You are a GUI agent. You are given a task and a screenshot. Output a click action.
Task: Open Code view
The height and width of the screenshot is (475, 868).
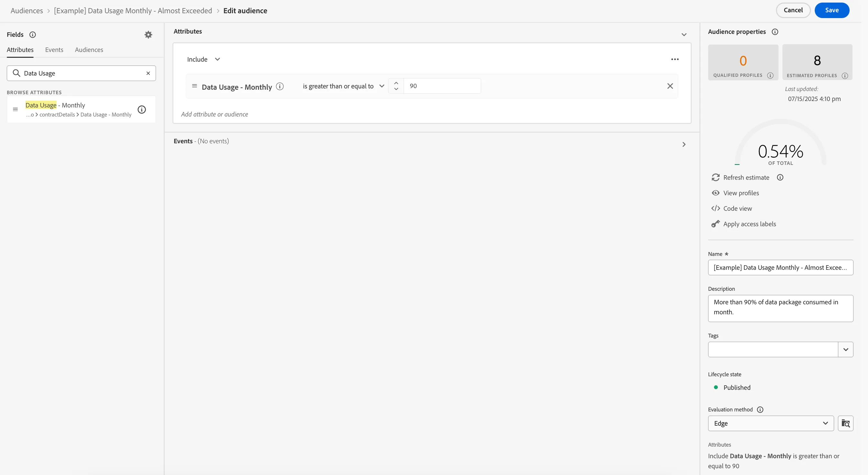coord(731,208)
